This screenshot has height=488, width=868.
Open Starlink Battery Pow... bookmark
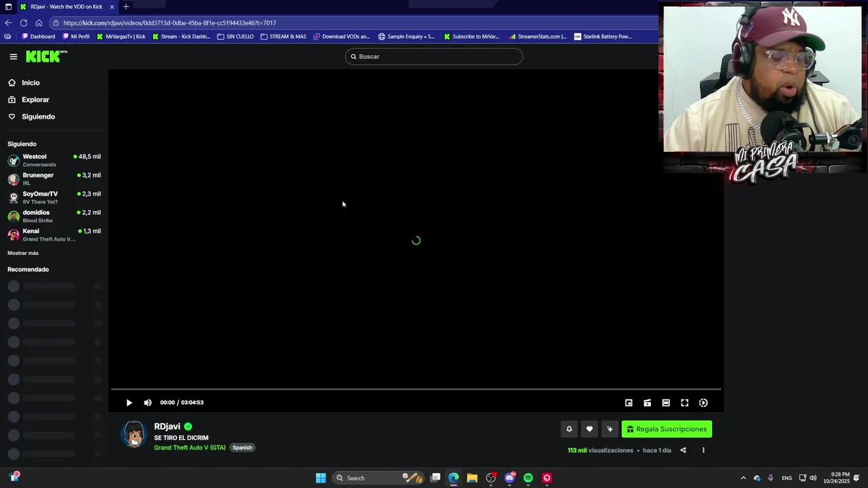[603, 37]
